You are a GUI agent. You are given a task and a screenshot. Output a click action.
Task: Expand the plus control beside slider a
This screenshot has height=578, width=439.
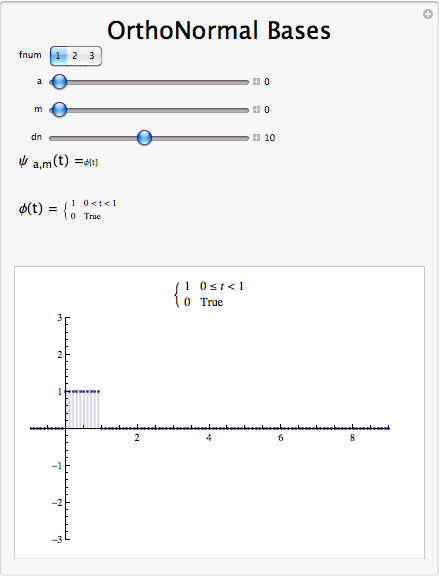point(257,81)
